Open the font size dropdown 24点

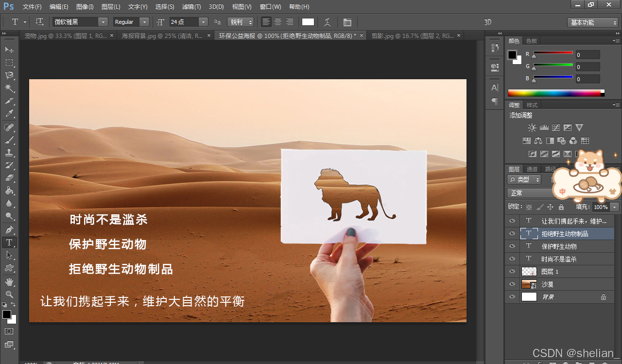tap(189, 22)
